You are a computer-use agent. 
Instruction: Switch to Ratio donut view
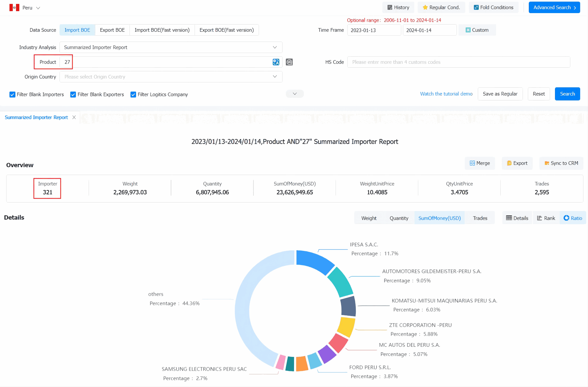pos(573,218)
